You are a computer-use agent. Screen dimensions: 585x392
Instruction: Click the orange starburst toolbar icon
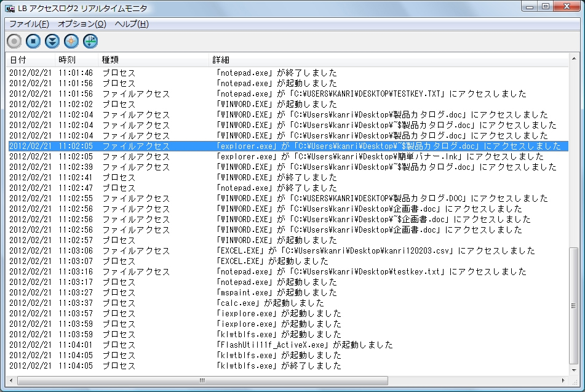[71, 41]
